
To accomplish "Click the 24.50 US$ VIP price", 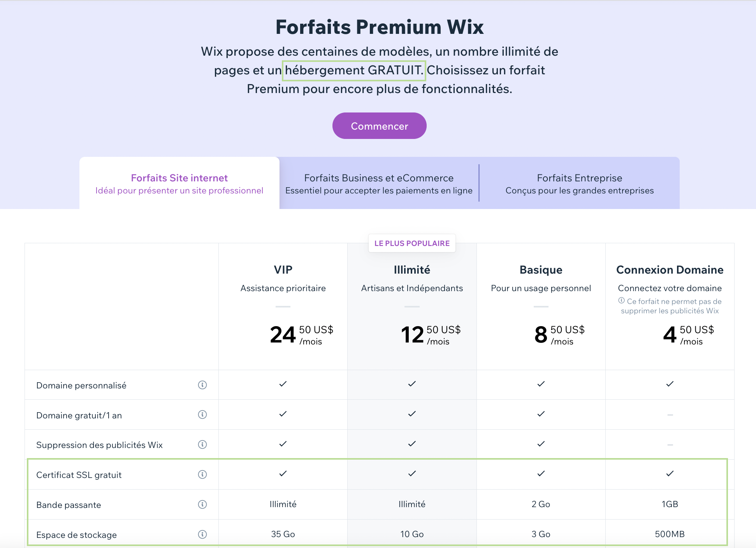I will pos(301,335).
